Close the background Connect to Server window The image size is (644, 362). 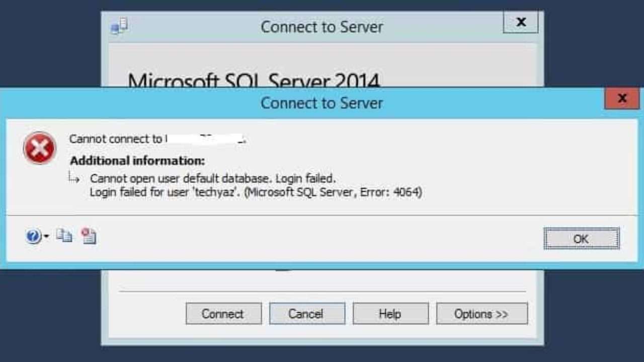pos(521,22)
